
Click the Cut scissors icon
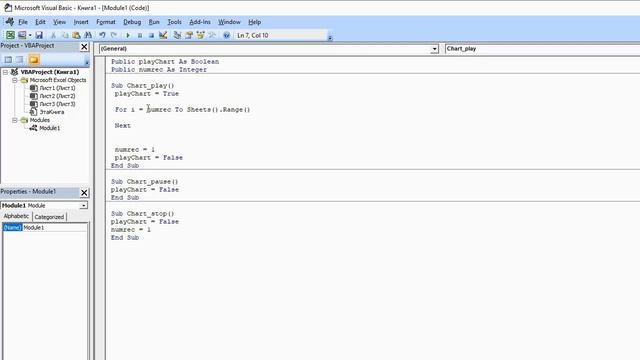(53, 36)
